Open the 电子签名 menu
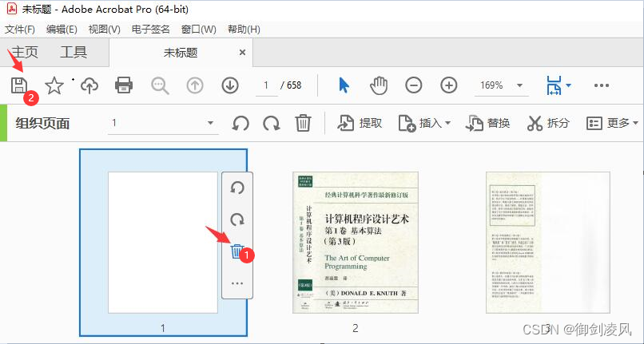The image size is (644, 344). [151, 30]
